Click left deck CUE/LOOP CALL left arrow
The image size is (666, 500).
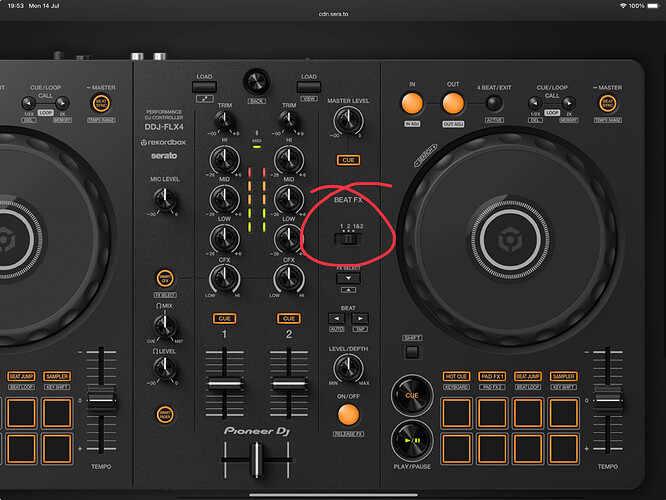(x=28, y=103)
